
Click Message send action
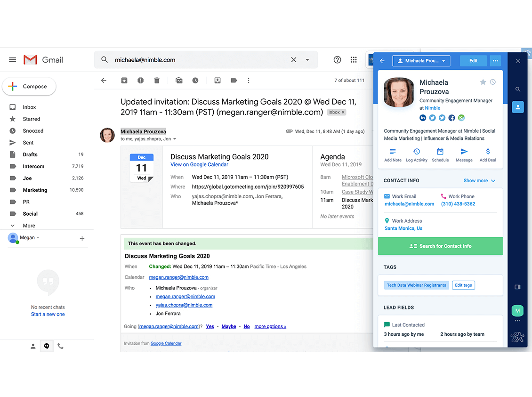coord(464,155)
